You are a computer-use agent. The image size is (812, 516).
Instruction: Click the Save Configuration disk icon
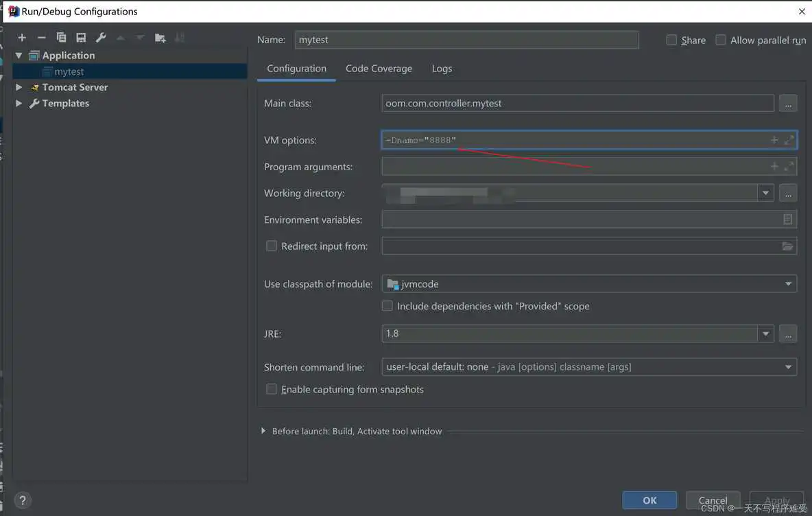[81, 38]
